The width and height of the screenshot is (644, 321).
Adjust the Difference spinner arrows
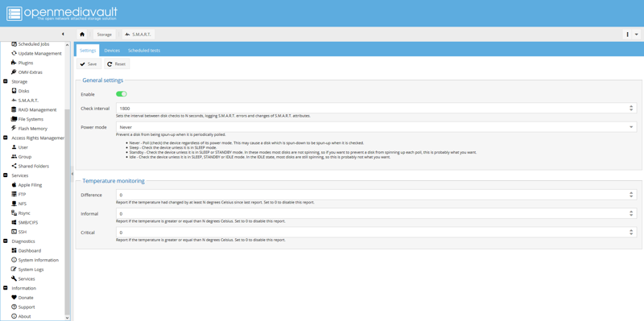631,195
